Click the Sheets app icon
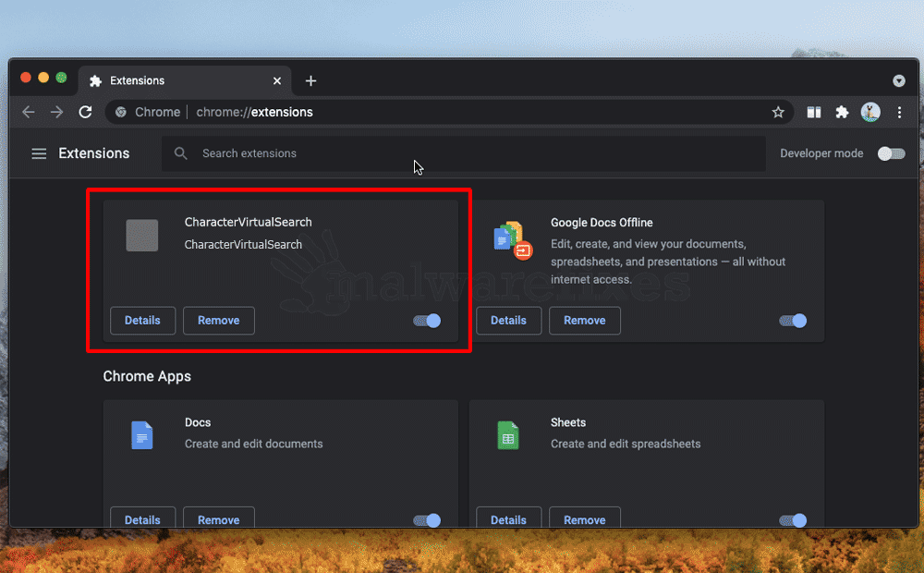 pyautogui.click(x=508, y=435)
